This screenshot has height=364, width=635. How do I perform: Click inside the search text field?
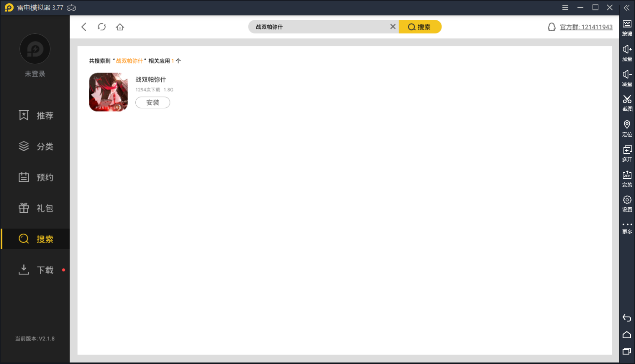pos(321,27)
